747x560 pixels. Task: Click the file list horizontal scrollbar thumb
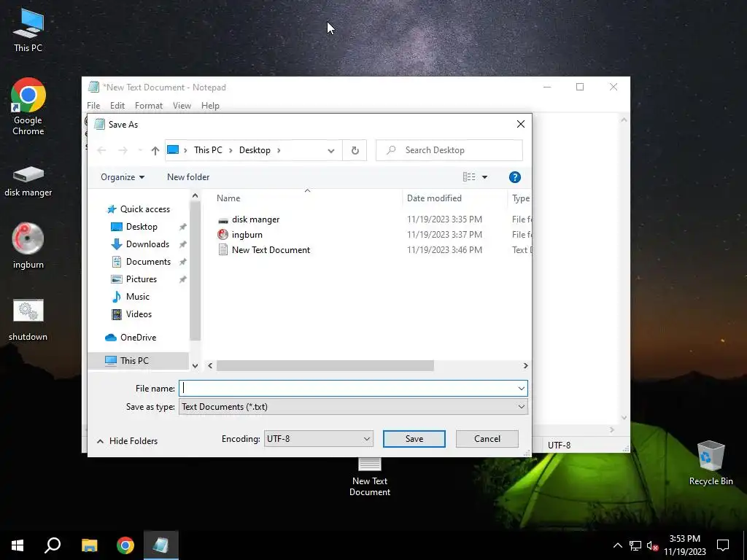[325, 366]
